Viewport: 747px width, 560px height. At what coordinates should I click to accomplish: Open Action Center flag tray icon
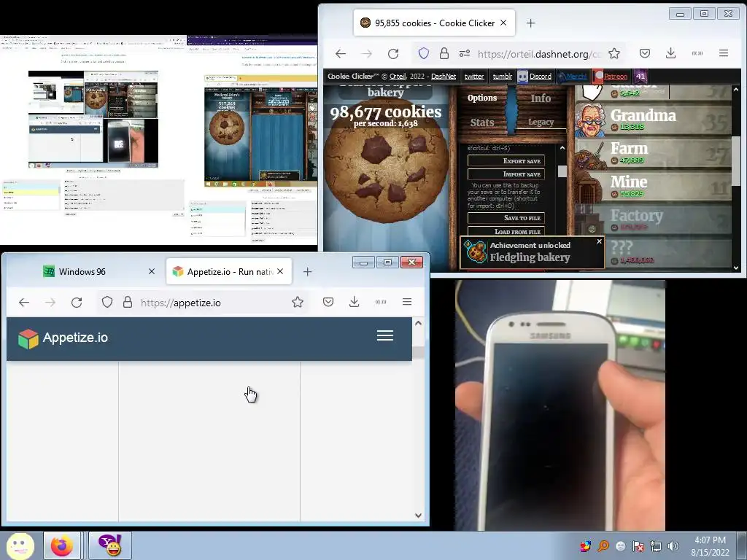point(638,546)
